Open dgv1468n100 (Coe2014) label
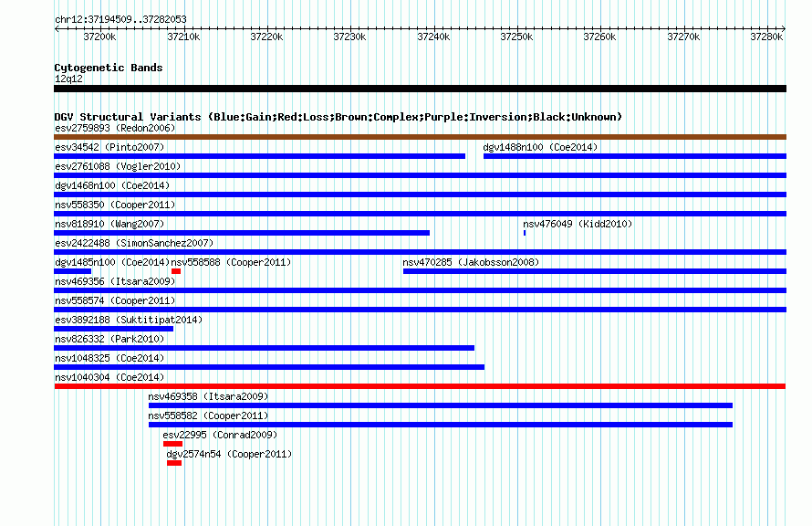812x526 pixels. (x=112, y=185)
